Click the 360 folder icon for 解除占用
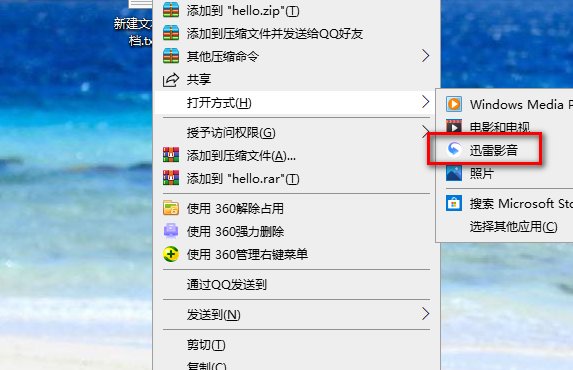The height and width of the screenshot is (370, 573). coord(171,208)
